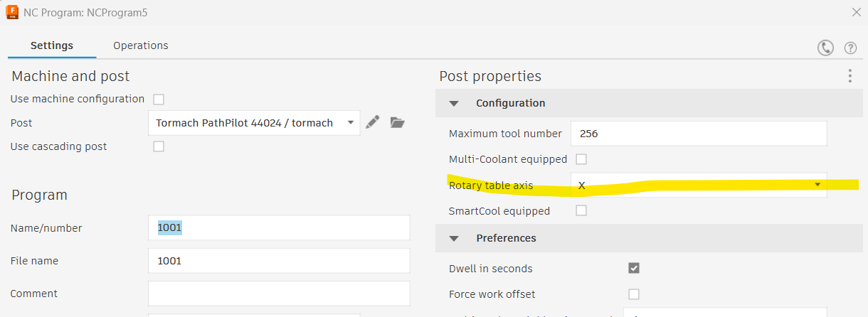Tick the Force work offset checkbox

[x=634, y=294]
